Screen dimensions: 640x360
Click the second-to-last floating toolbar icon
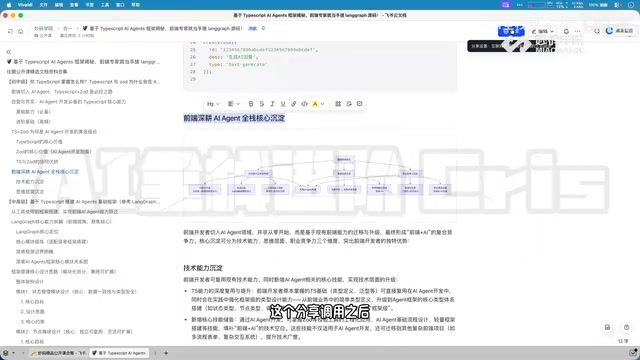tap(349, 104)
